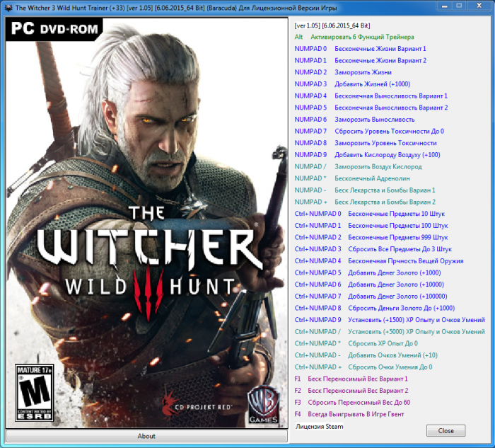Click 'NUMPAD 9 Добавить Кислороду Воздуху (+100)'
The image size is (495, 448).
click(x=367, y=155)
